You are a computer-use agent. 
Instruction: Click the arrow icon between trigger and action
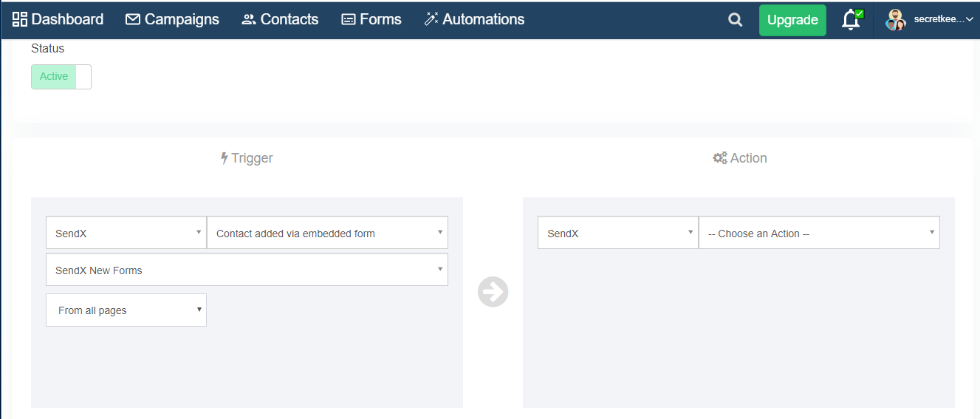[x=493, y=291]
